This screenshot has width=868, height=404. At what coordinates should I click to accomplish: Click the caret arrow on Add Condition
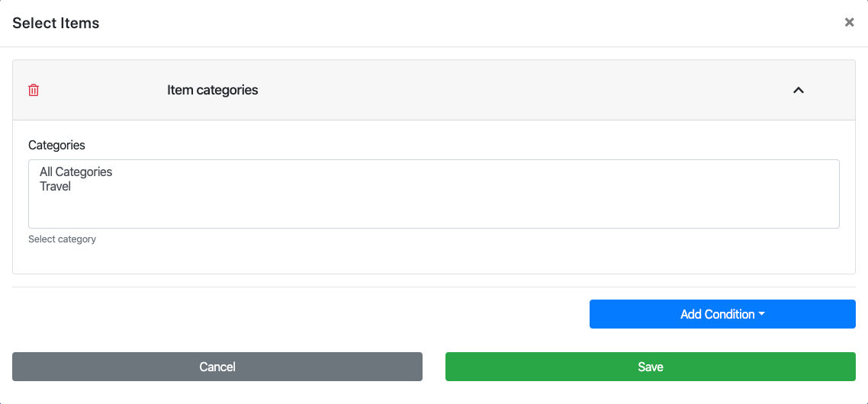click(x=762, y=314)
